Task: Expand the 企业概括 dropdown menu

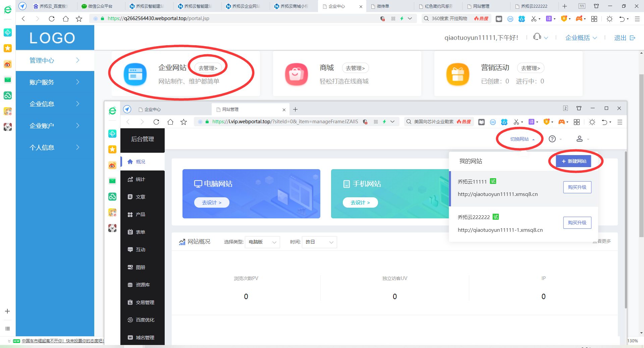Action: 581,38
